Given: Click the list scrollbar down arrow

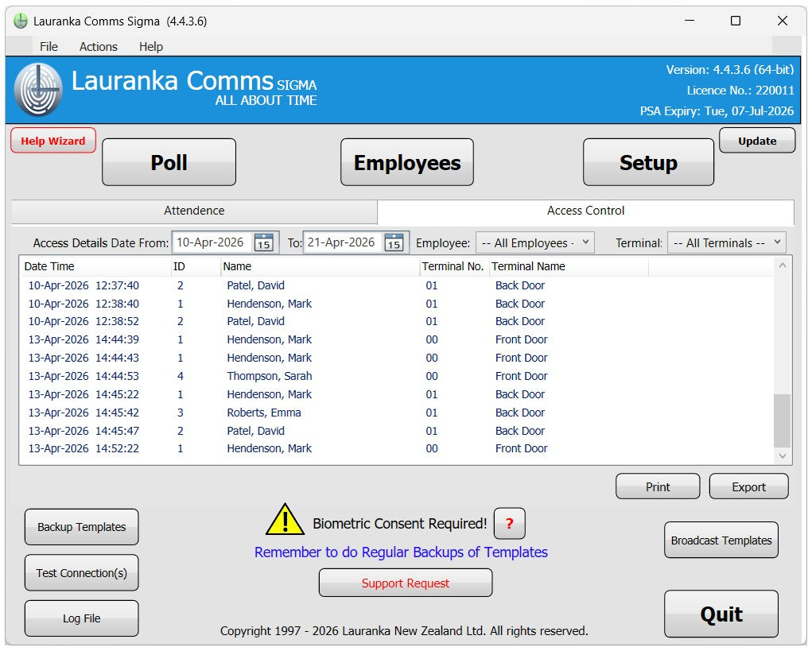Looking at the screenshot, I should point(783,456).
